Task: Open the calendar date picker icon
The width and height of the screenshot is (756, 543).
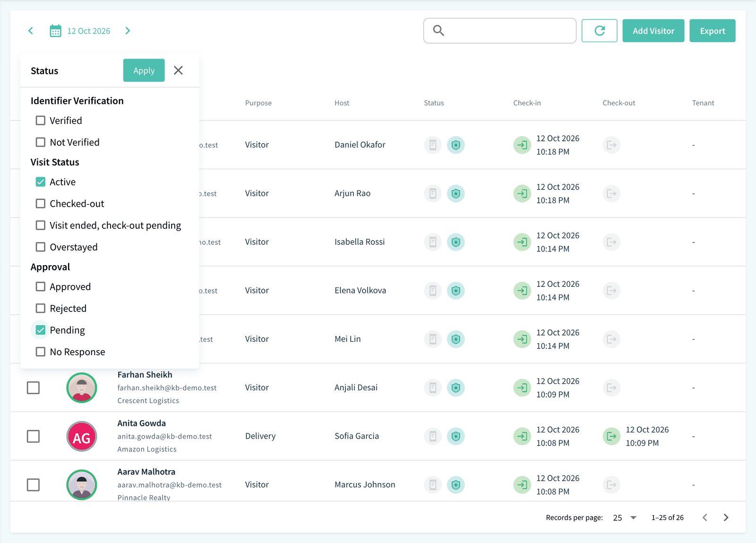Action: point(56,31)
